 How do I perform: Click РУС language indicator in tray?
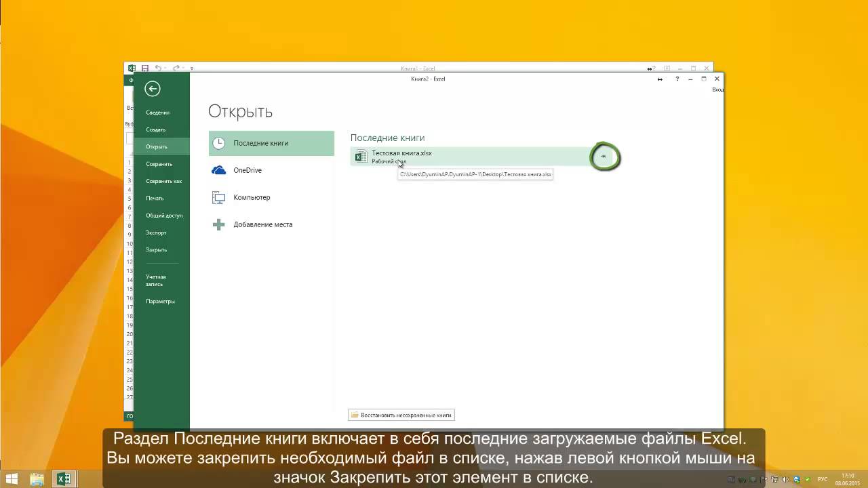(823, 479)
